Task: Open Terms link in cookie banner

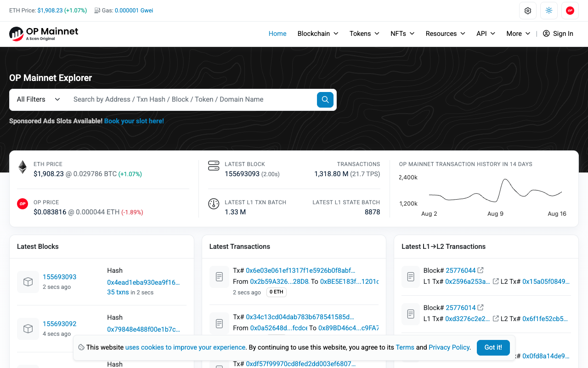Action: [x=405, y=347]
